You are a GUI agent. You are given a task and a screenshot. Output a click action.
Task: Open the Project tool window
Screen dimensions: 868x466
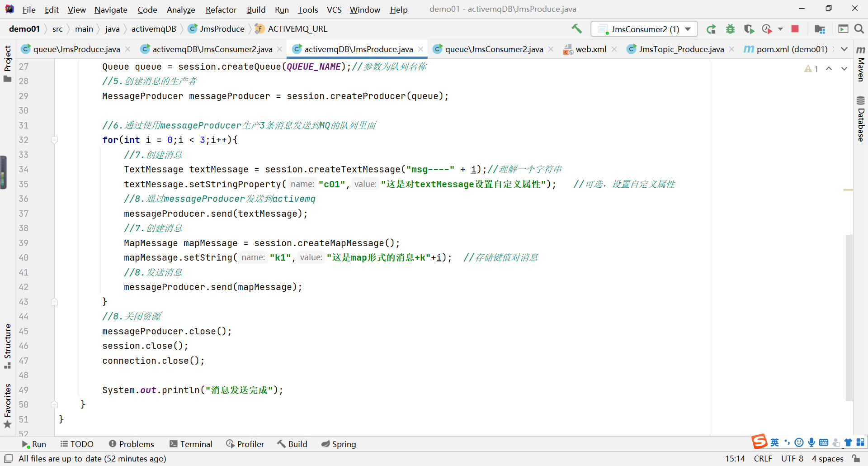(7, 63)
